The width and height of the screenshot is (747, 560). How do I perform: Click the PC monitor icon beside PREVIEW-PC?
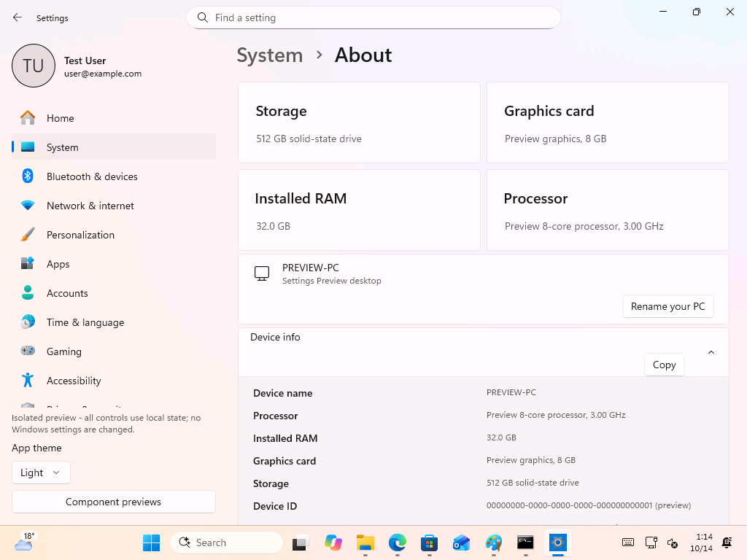point(262,273)
